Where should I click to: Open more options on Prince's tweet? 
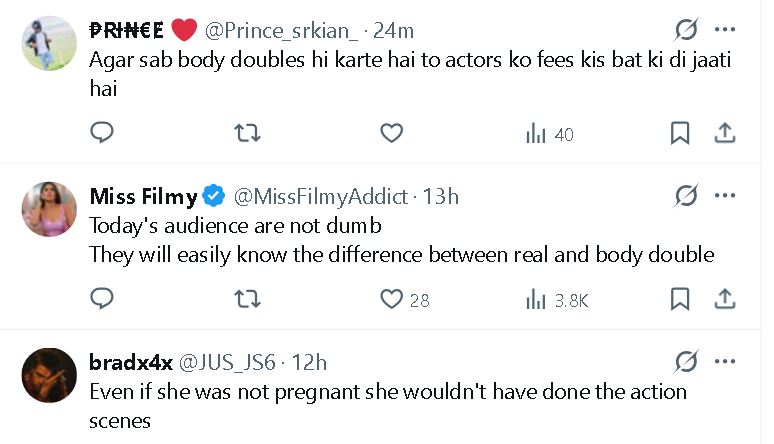click(726, 30)
